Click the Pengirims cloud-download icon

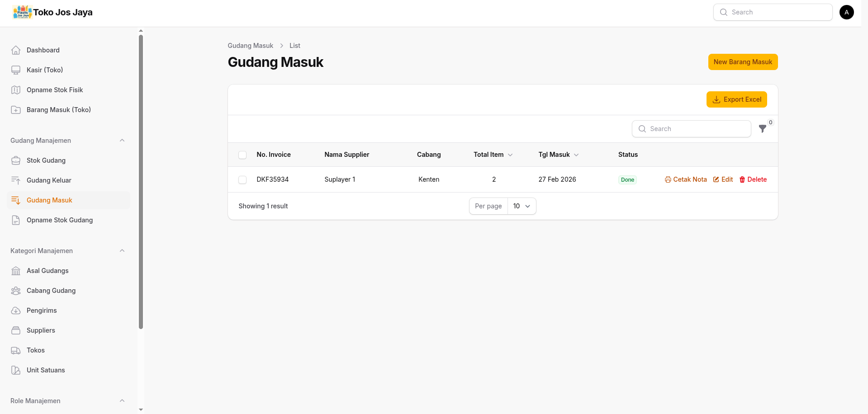[x=16, y=310]
